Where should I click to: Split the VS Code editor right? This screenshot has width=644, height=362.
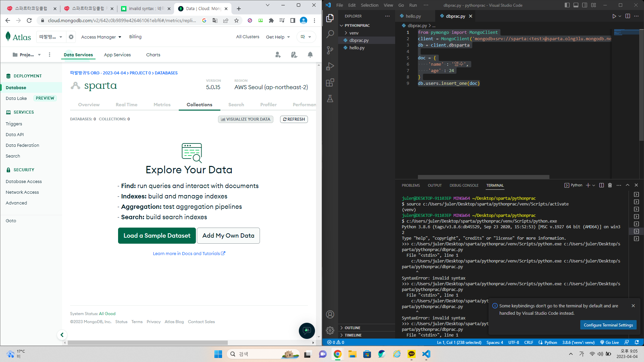628,16
